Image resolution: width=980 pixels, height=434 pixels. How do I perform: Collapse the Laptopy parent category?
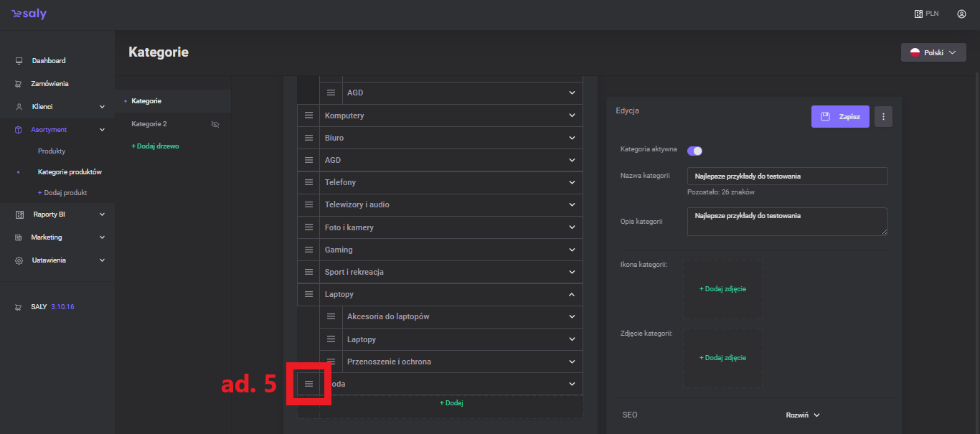pos(572,294)
